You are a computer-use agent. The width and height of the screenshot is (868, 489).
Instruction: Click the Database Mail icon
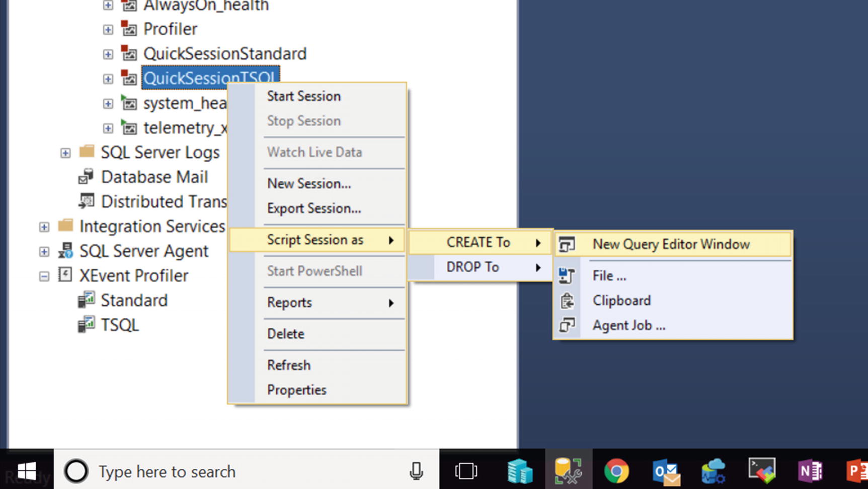tap(86, 176)
